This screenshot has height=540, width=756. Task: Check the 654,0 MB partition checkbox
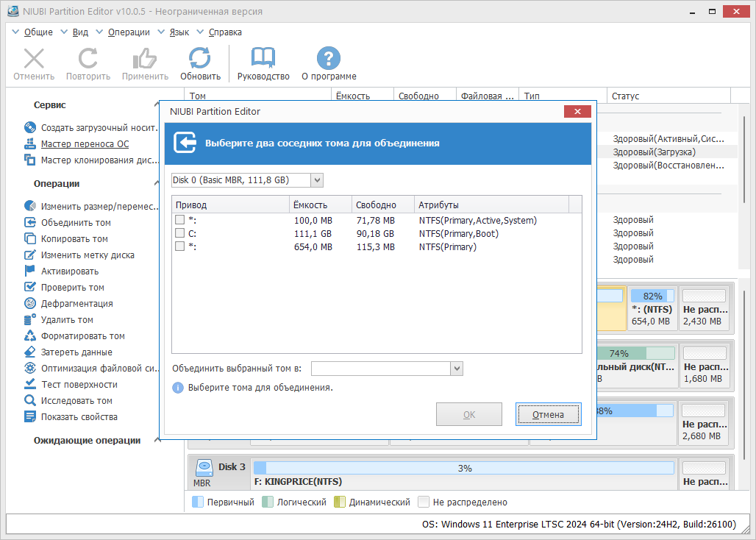coord(180,246)
